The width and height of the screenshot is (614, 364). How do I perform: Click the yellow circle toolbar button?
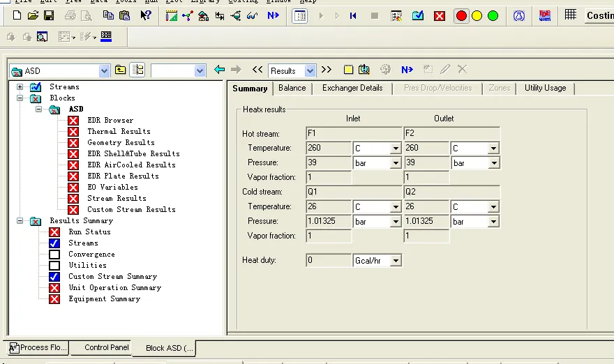pyautogui.click(x=477, y=15)
